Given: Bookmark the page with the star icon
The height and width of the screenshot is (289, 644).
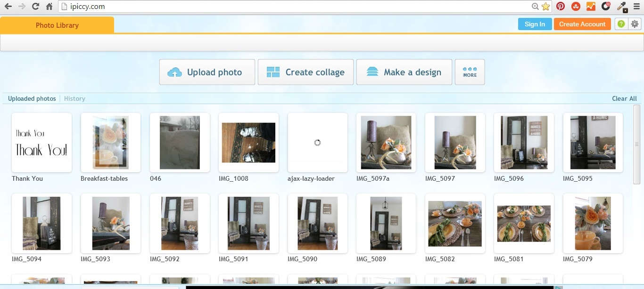Looking at the screenshot, I should tap(545, 6).
